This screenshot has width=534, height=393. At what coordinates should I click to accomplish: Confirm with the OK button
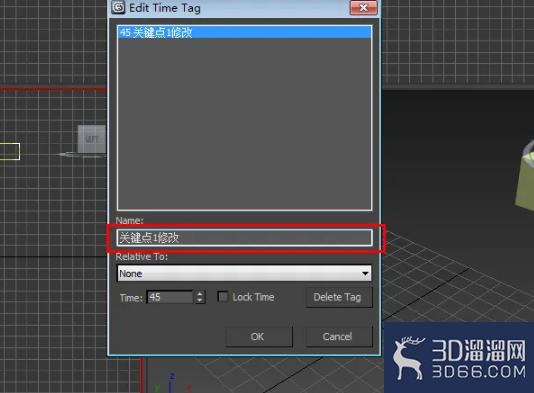[259, 337]
